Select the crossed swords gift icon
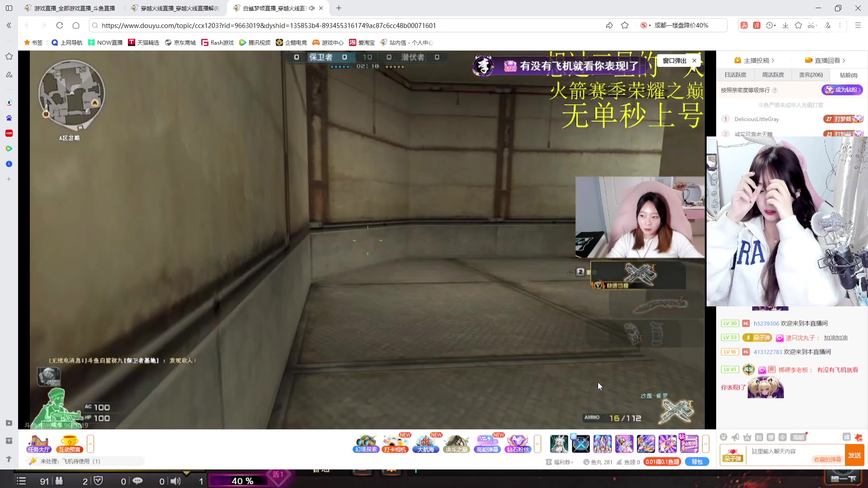Screen dimensions: 868x488 point(580,444)
